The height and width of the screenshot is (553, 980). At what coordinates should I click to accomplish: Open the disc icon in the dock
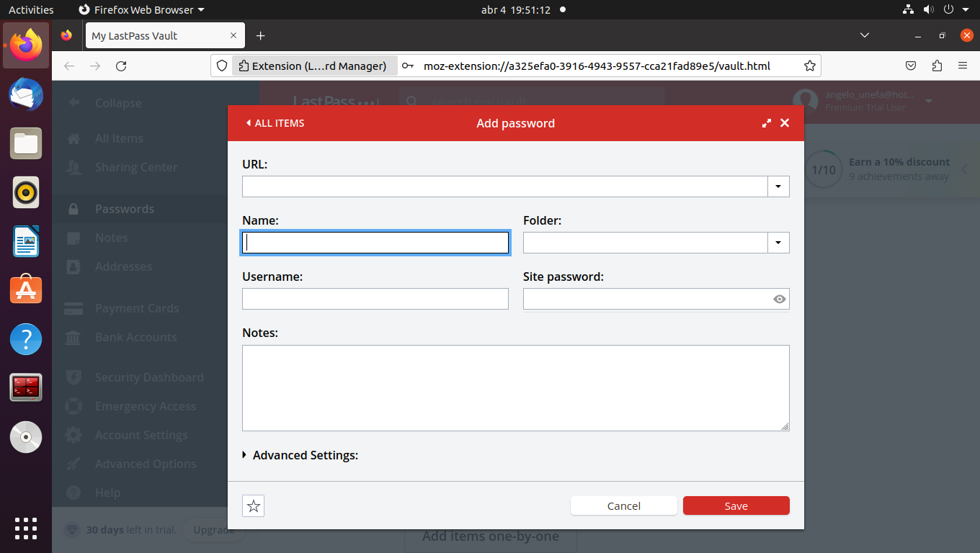[x=26, y=437]
